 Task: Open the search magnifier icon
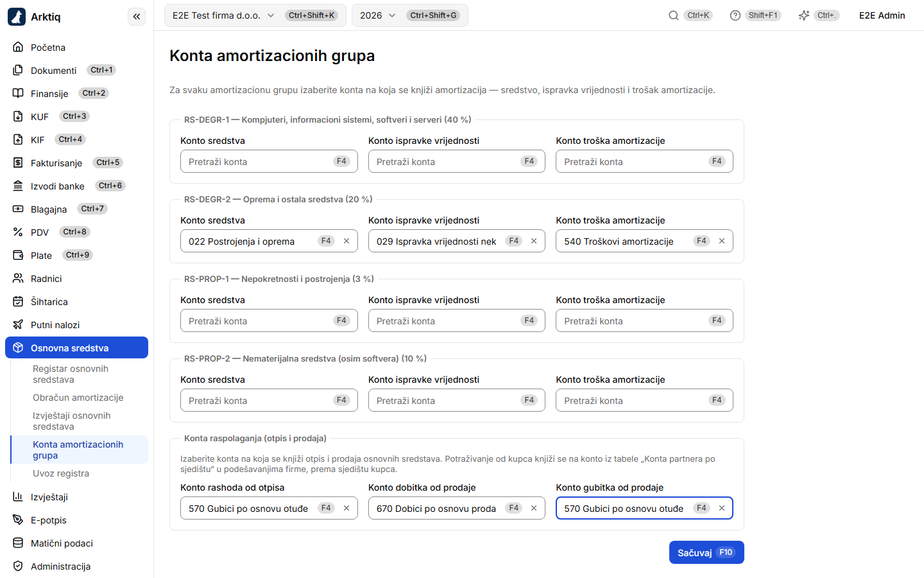point(674,15)
